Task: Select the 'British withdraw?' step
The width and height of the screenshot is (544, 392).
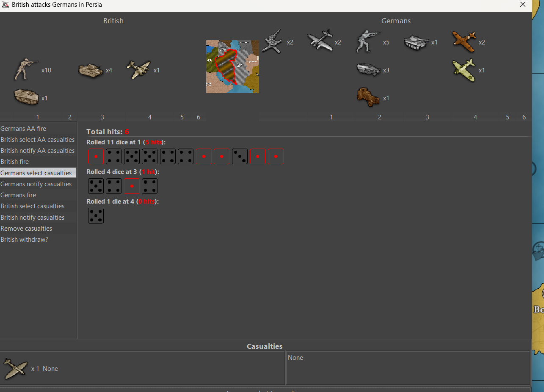Action: (25, 240)
